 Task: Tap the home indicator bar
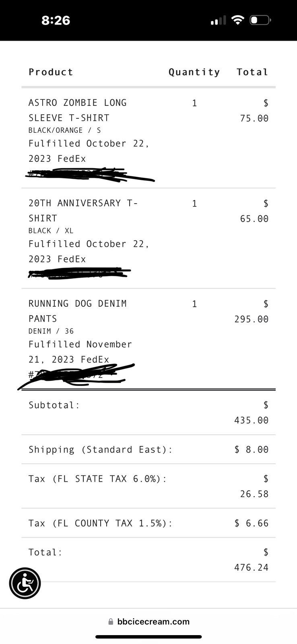pos(148,637)
